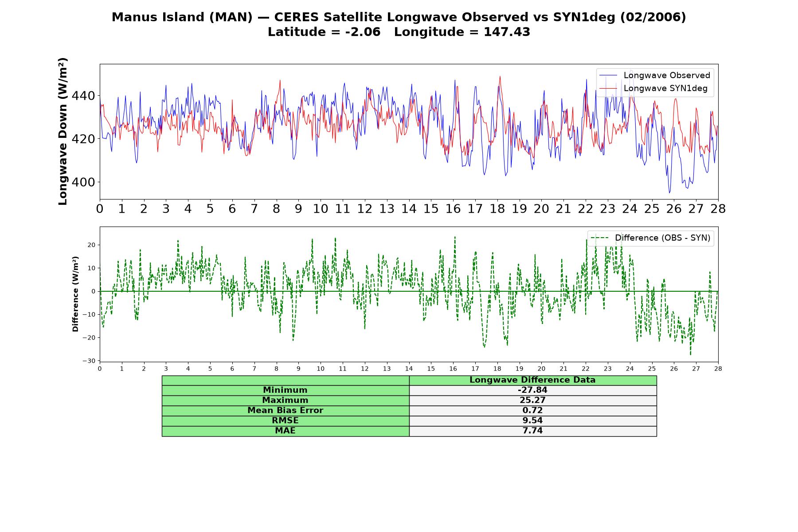
Task: Click day 28 tick on upper plot axis
Action: (718, 208)
